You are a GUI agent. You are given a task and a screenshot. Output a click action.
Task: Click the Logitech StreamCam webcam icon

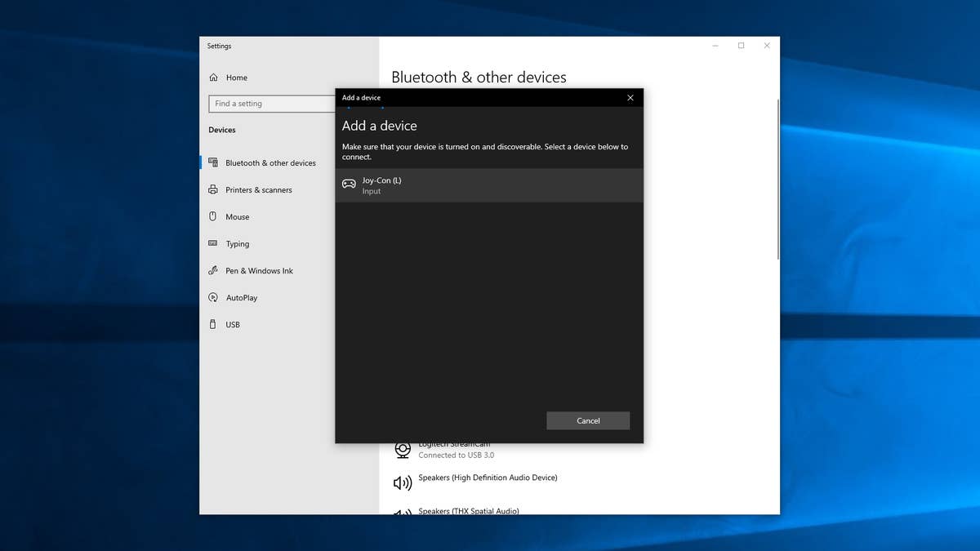coord(403,450)
